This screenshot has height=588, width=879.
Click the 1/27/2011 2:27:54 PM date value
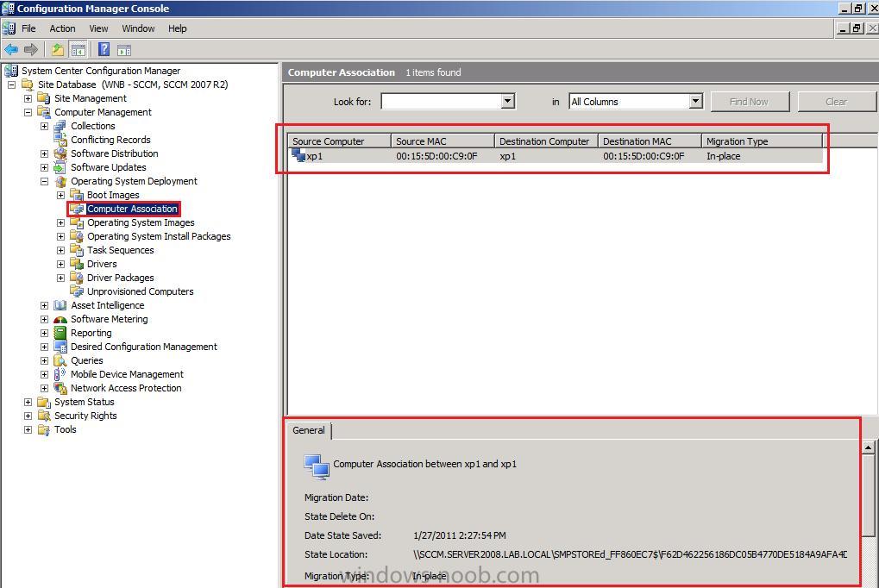point(460,535)
